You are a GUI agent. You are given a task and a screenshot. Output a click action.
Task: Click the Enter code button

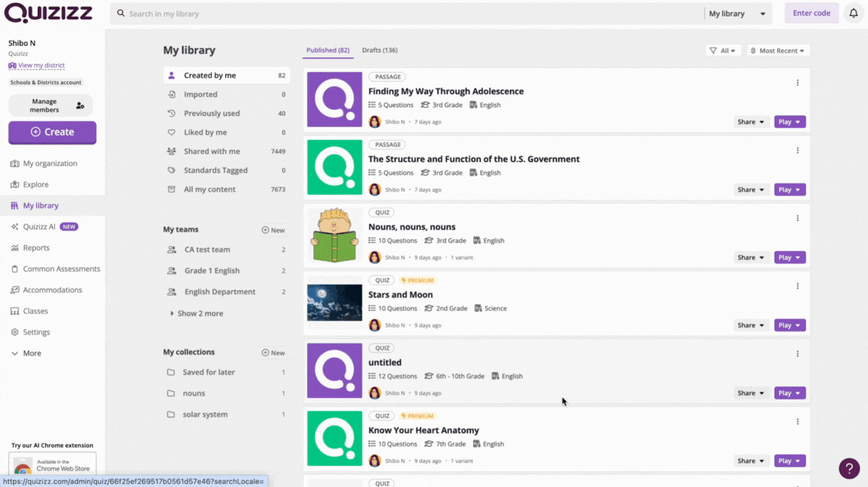coord(811,14)
